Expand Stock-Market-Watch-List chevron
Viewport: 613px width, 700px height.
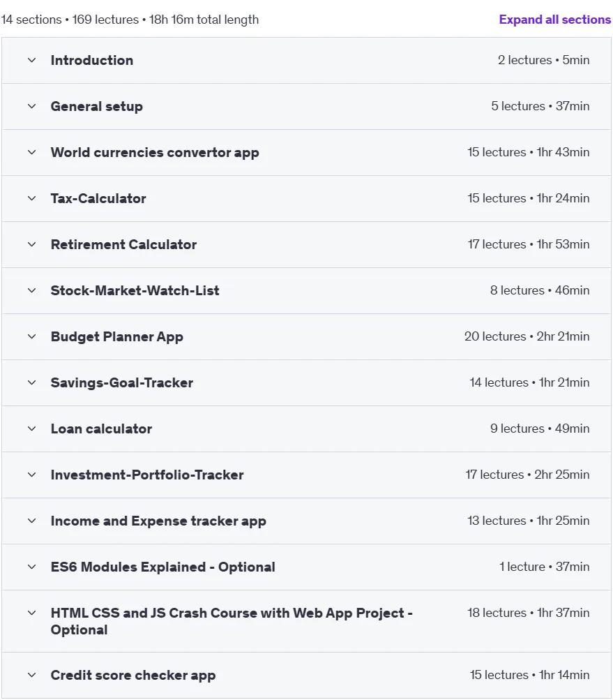[x=31, y=290]
